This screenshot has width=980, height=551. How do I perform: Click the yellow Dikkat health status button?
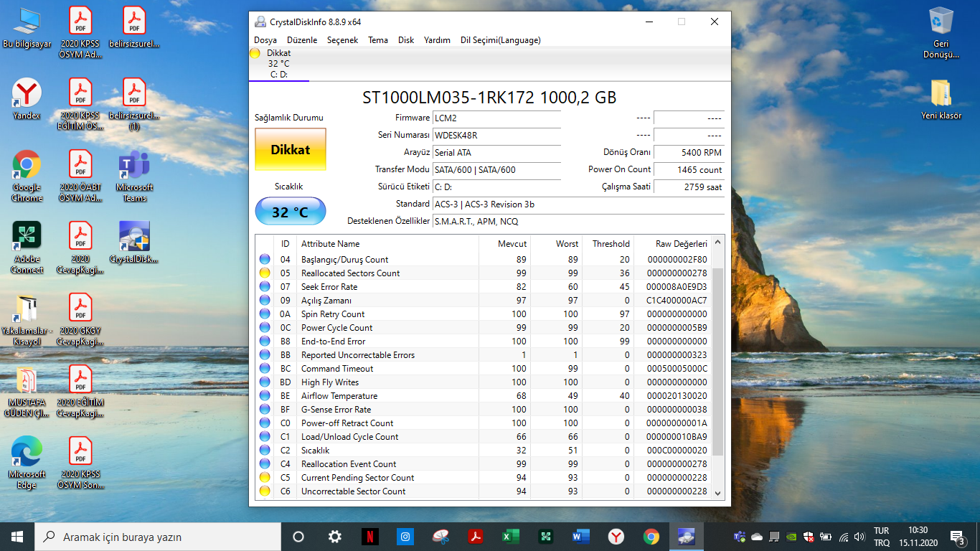point(291,149)
